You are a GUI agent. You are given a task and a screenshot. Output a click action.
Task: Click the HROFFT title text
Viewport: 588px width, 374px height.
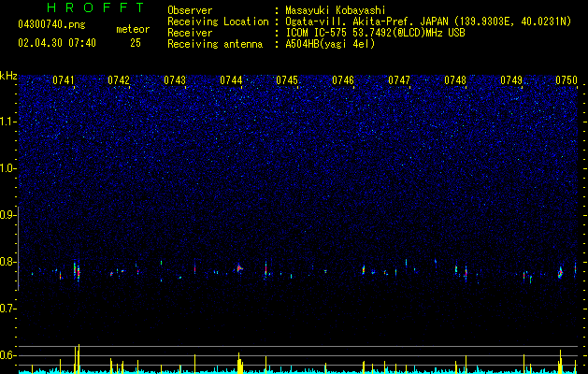96,7
